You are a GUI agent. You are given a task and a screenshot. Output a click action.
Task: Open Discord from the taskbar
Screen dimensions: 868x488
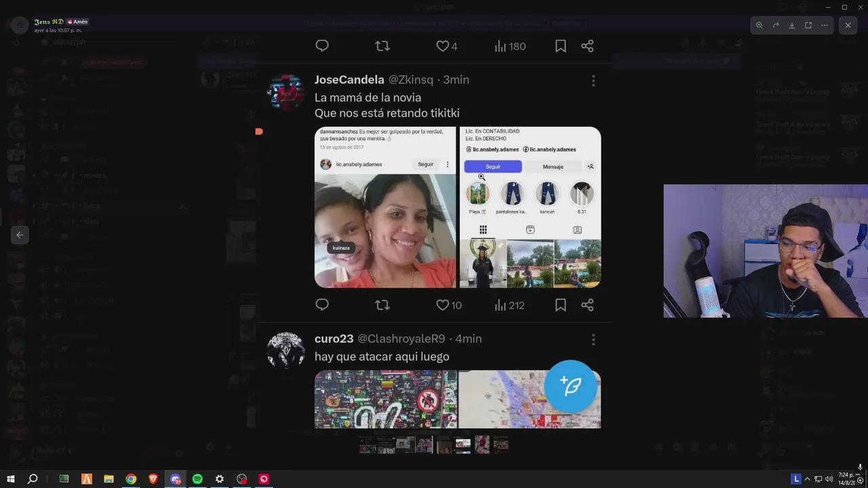coord(176,479)
